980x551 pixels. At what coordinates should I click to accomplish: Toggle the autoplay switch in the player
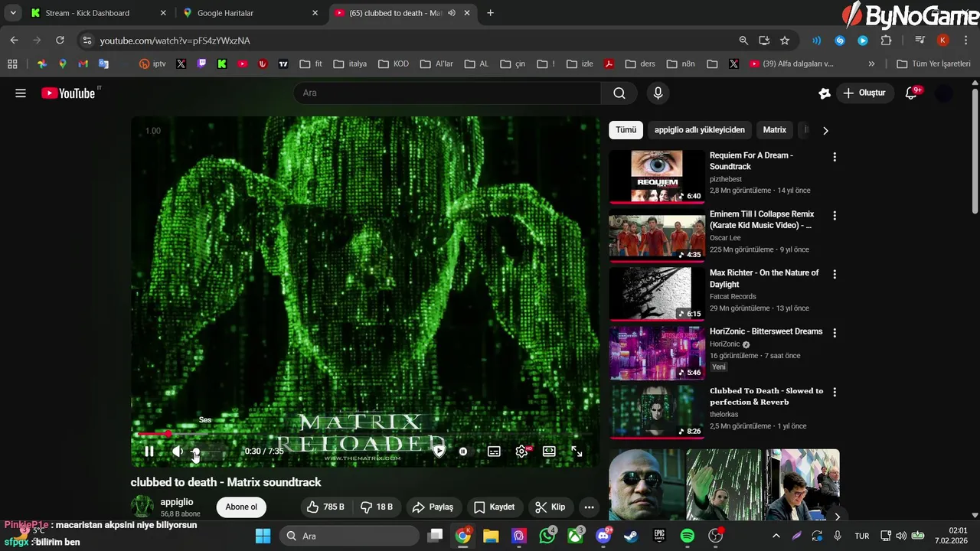coord(463,452)
